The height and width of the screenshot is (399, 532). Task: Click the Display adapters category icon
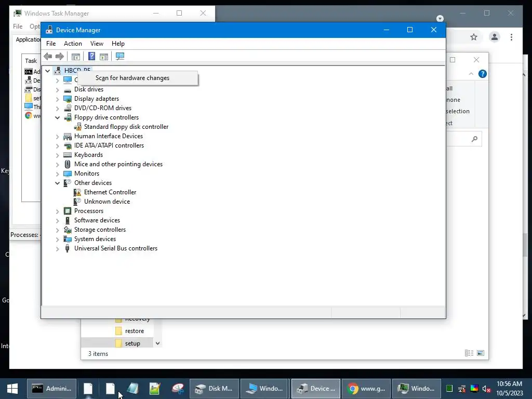tap(68, 99)
